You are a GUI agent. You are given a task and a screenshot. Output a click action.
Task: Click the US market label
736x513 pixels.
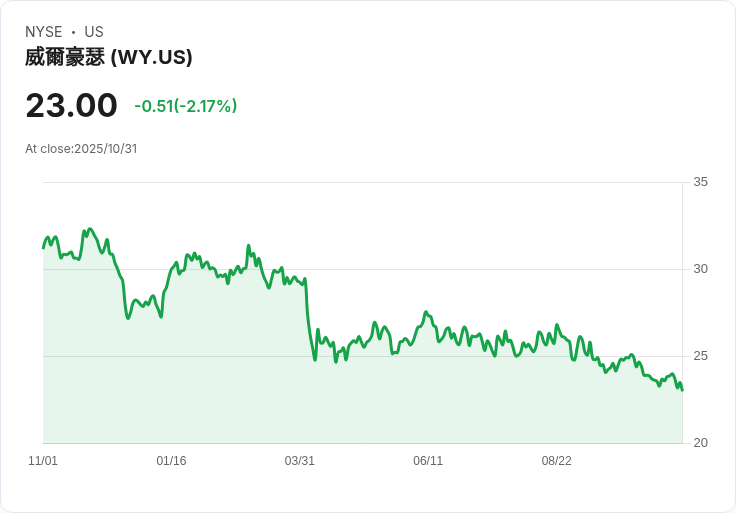tap(94, 32)
